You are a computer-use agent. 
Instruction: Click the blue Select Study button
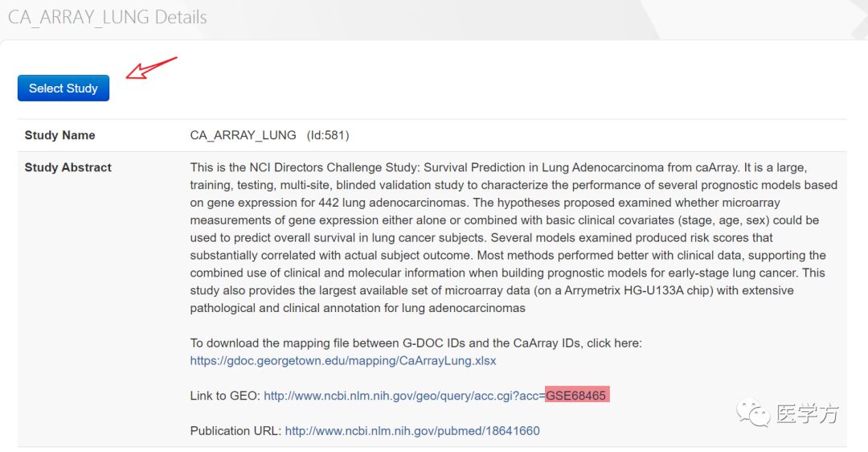[x=63, y=88]
